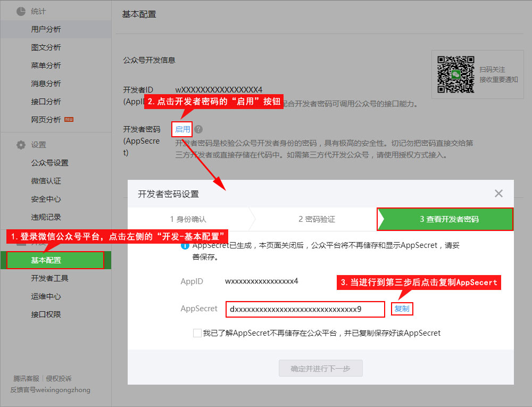Open 开发者工具 from the sidebar

click(49, 278)
